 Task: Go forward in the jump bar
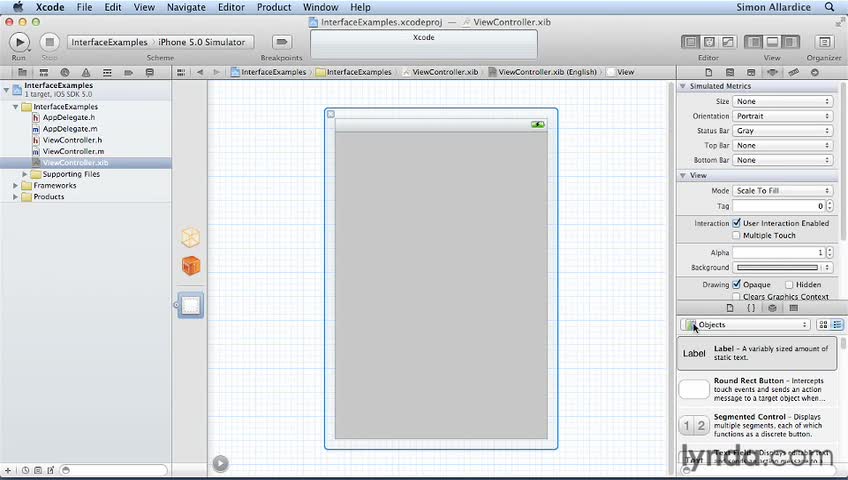pos(216,72)
